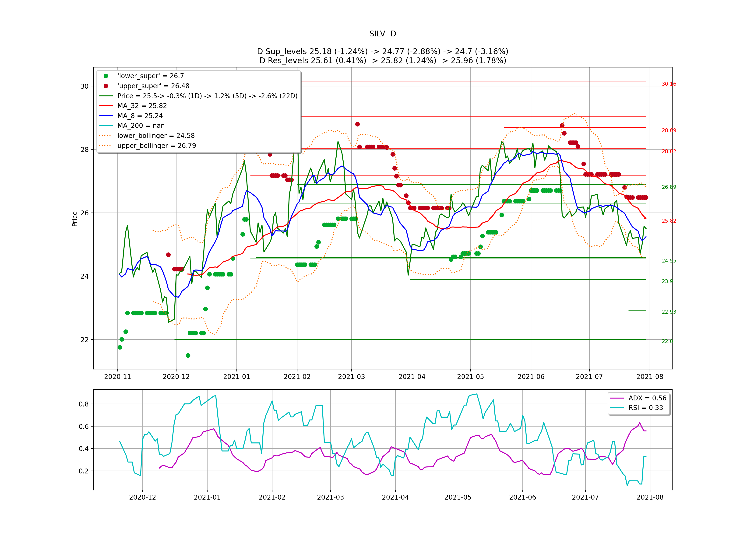Viewport: 747px width, 560px height.
Task: Click the D Sup_levels subtitle text
Action: (x=382, y=51)
